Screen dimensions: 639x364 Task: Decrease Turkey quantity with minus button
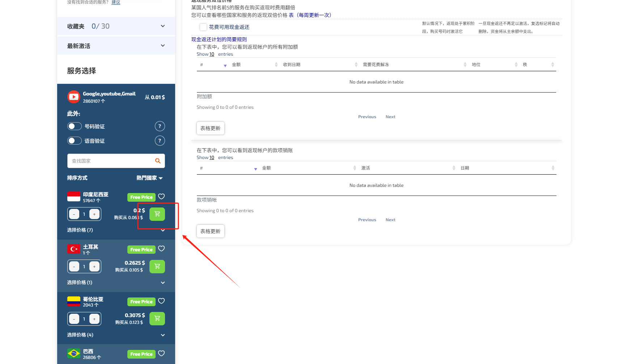point(74,266)
